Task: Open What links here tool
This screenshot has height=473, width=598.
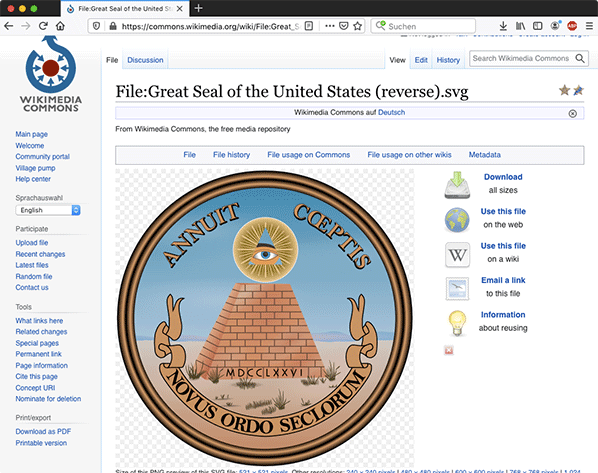Action: point(39,320)
